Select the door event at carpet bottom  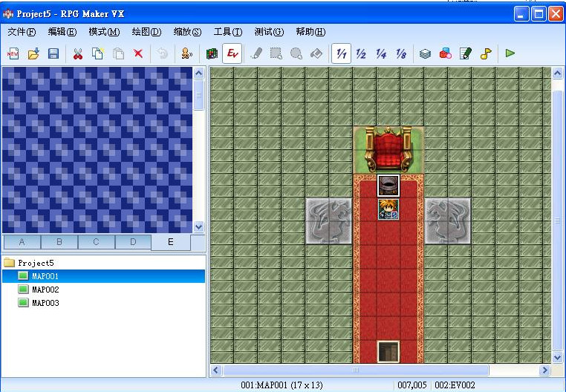tap(388, 352)
